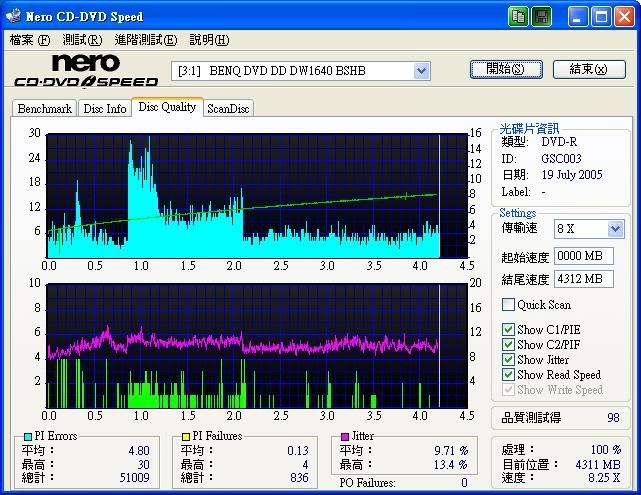
Task: Click the PO Failures count label
Action: pyautogui.click(x=368, y=483)
